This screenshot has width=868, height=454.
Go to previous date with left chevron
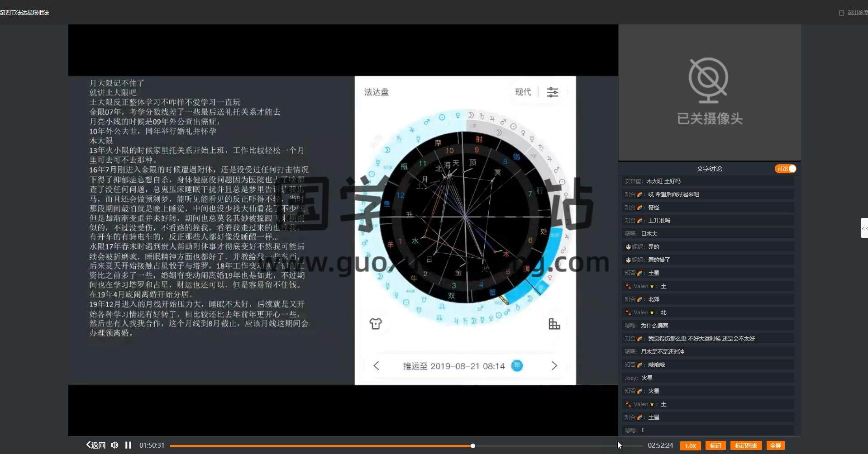click(x=376, y=366)
